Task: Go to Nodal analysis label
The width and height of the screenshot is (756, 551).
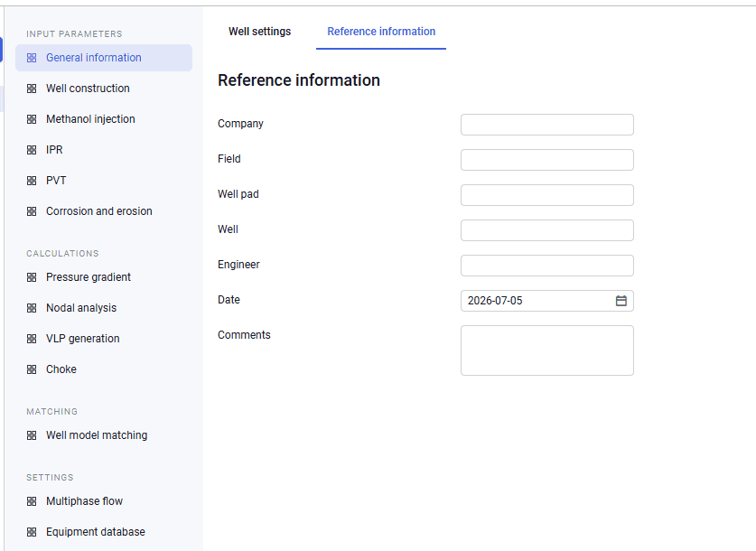Action: 81,308
